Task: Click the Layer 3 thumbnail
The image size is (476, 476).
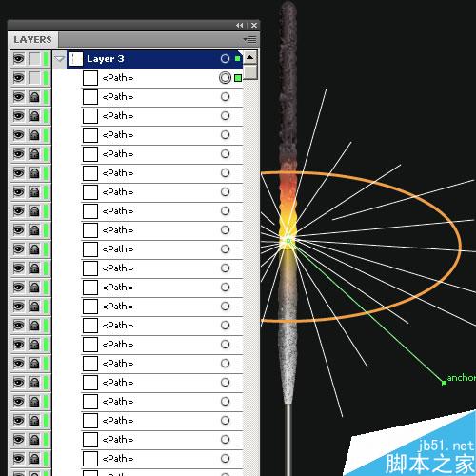Action: [76, 59]
